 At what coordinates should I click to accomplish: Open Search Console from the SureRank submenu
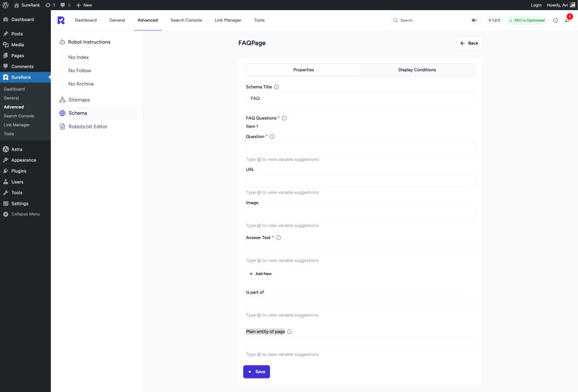click(20, 116)
